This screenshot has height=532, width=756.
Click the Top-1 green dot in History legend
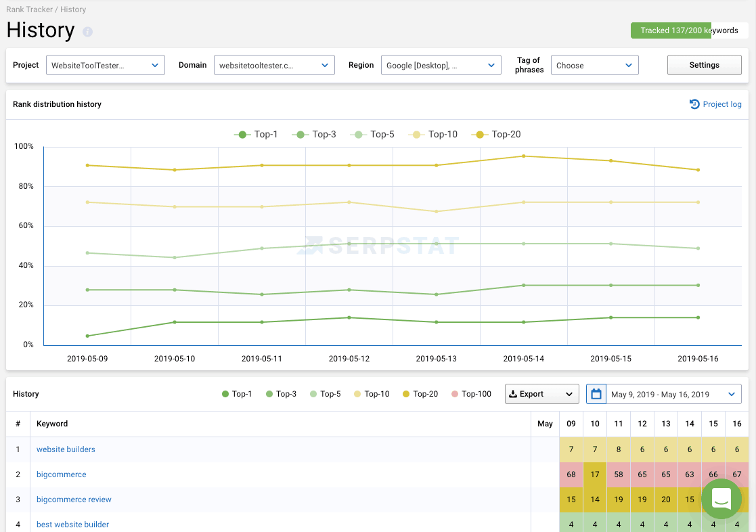pyautogui.click(x=225, y=394)
